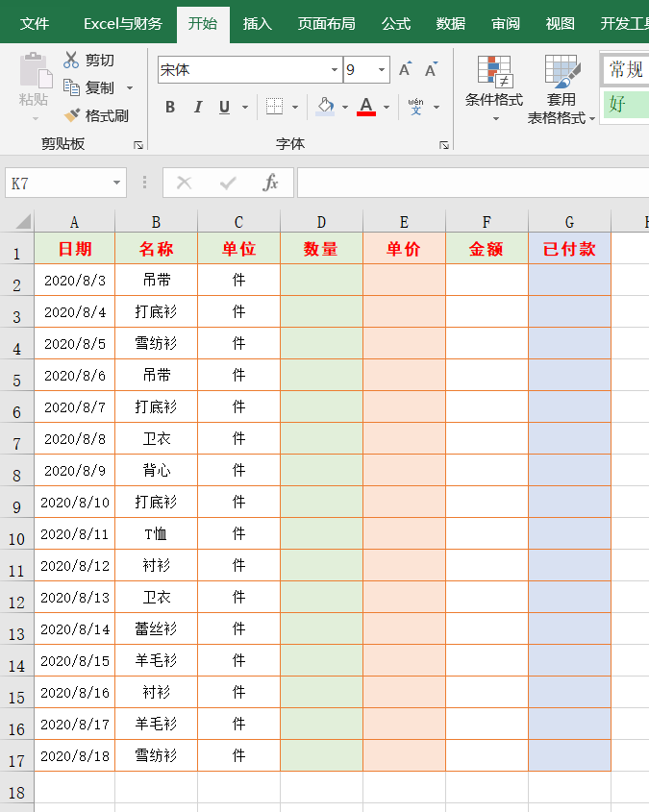
Task: Expand the font size dropdown
Action: click(x=382, y=69)
